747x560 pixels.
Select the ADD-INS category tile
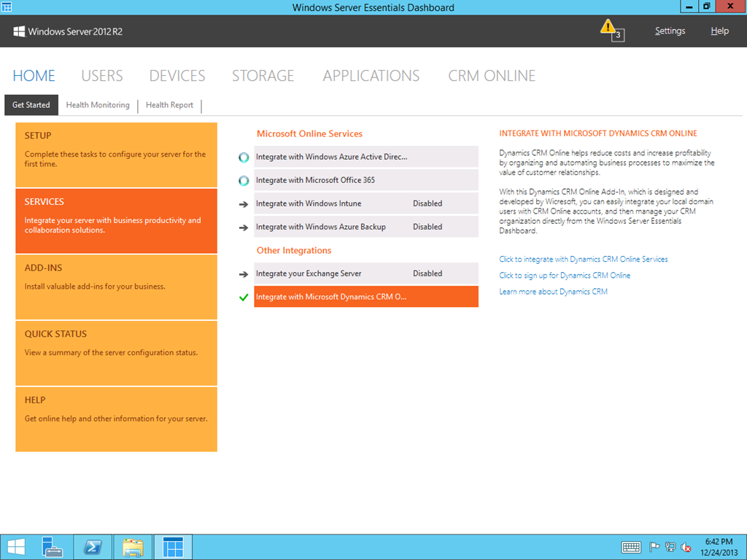[116, 287]
